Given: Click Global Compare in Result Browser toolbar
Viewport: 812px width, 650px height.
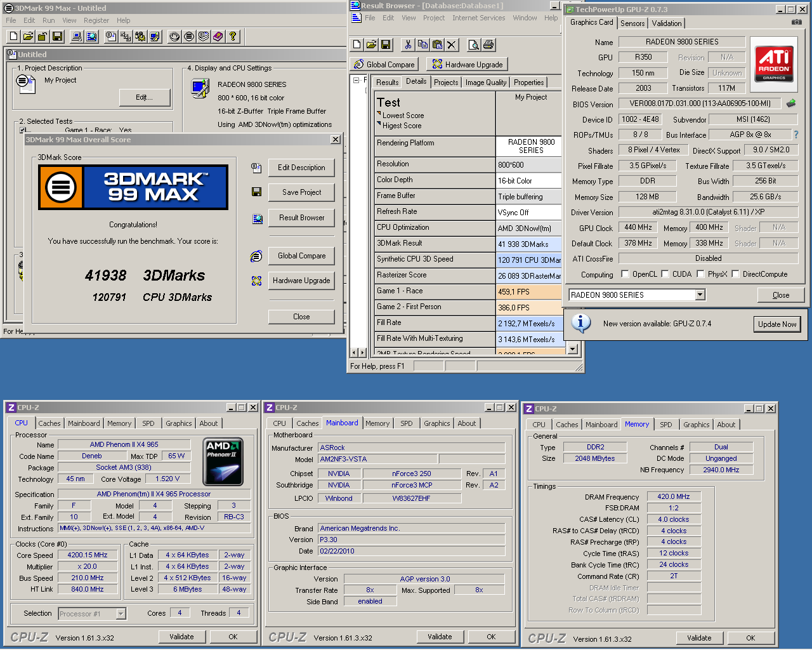Looking at the screenshot, I should pyautogui.click(x=384, y=64).
